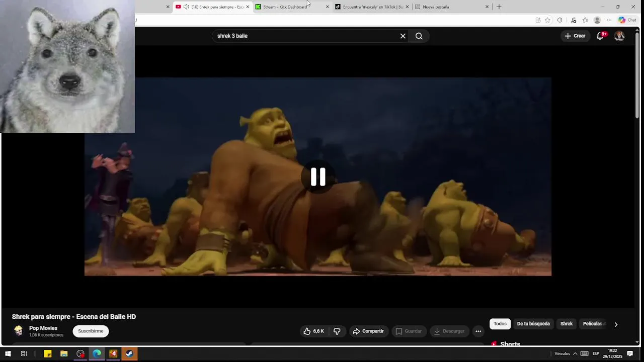
Task: Close the Kick Dashboard tab
Action: tap(328, 7)
